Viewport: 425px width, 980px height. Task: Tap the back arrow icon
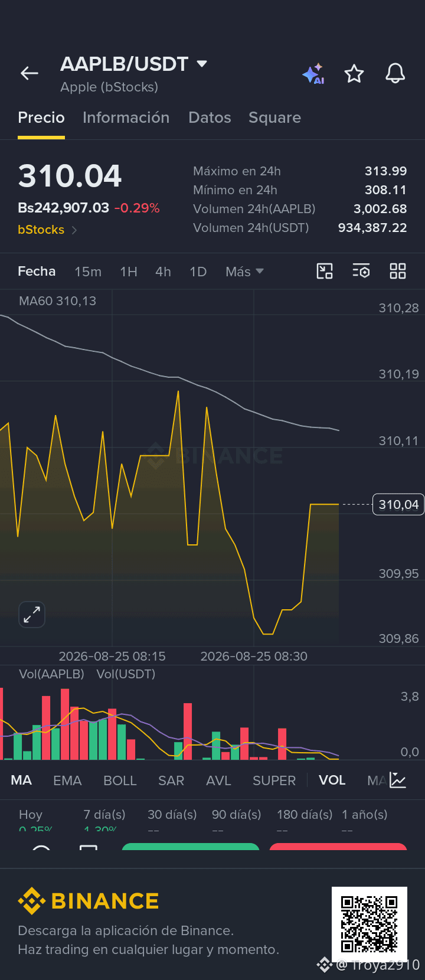pyautogui.click(x=30, y=73)
